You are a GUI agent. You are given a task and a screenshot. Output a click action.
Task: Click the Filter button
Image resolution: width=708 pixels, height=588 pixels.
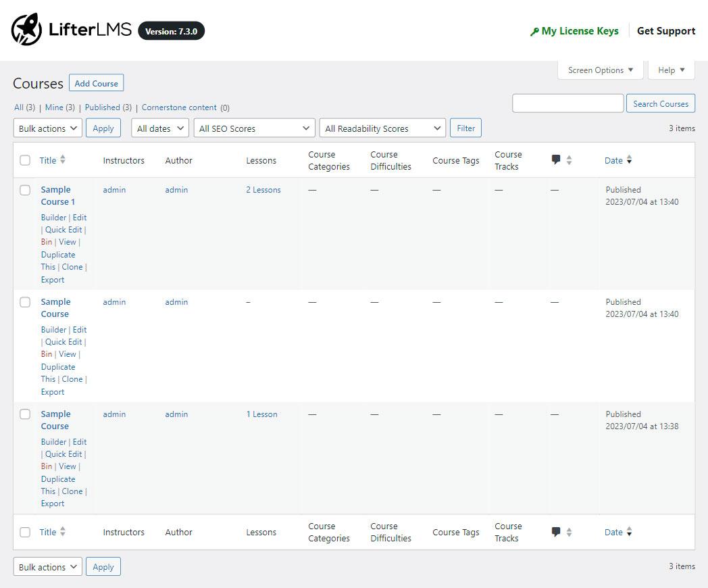click(465, 128)
